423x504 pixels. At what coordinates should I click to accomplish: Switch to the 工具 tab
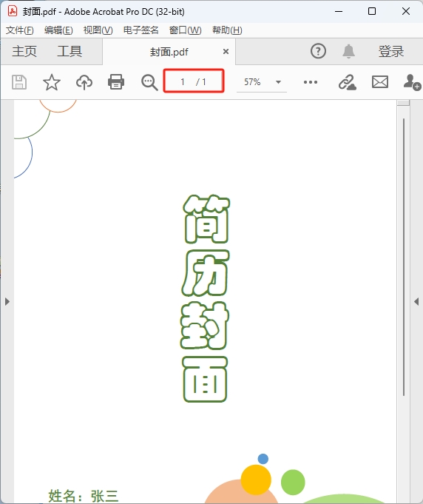(x=70, y=51)
